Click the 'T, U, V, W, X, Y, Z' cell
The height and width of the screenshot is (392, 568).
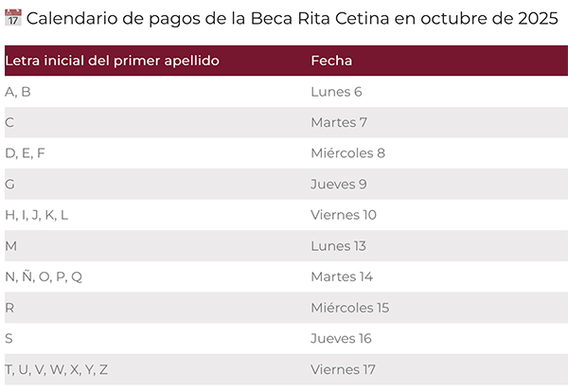pos(57,369)
